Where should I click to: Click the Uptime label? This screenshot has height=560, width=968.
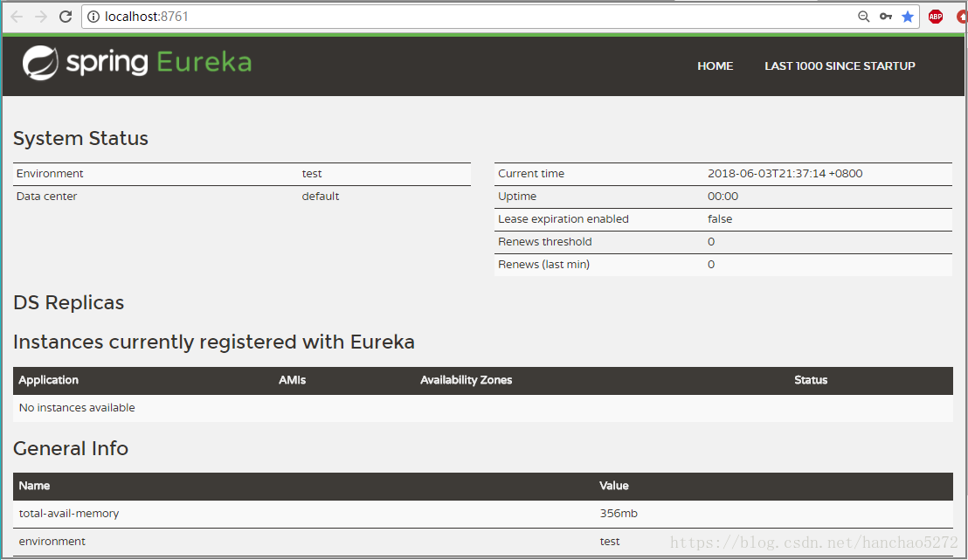click(517, 197)
